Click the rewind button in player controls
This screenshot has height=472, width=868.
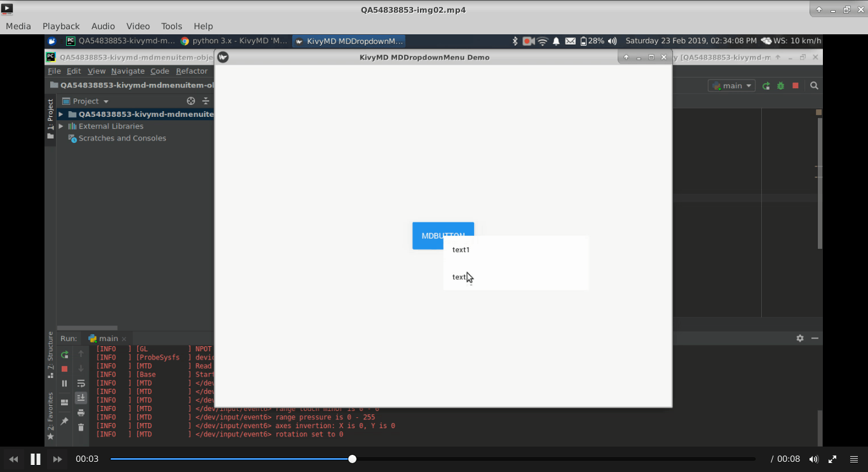(13, 459)
